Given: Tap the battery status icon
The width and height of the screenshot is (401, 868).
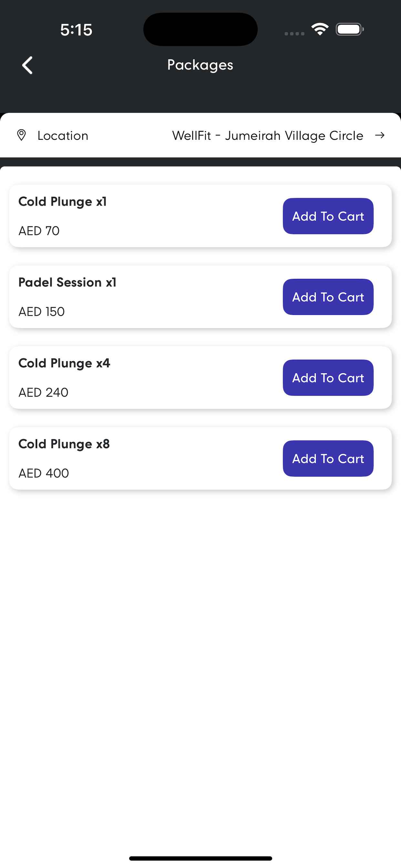Looking at the screenshot, I should pos(350,29).
